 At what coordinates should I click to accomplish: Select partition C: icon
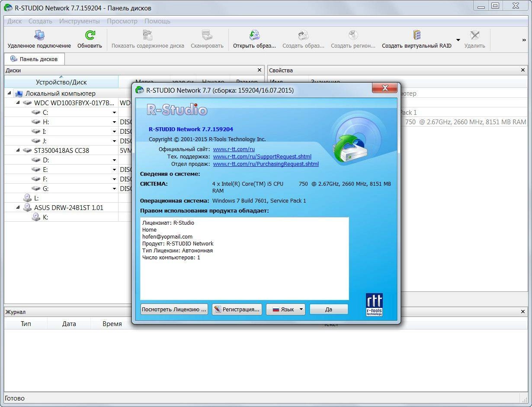[36, 112]
